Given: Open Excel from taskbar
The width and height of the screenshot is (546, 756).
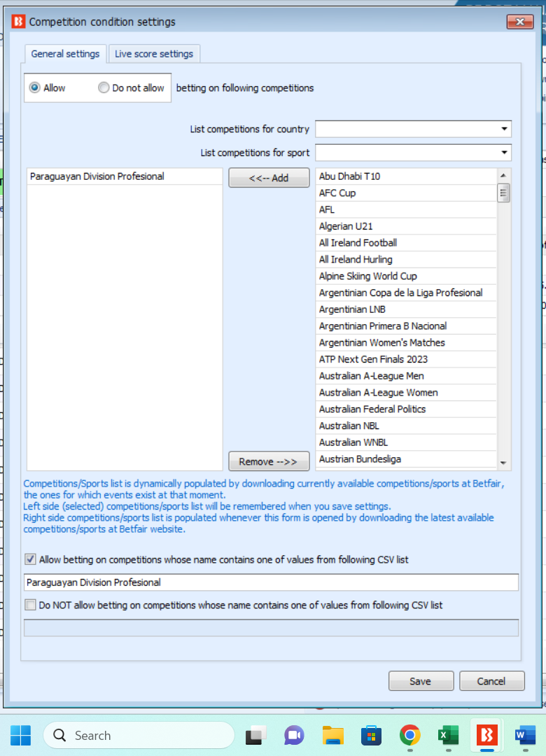Looking at the screenshot, I should [x=449, y=735].
